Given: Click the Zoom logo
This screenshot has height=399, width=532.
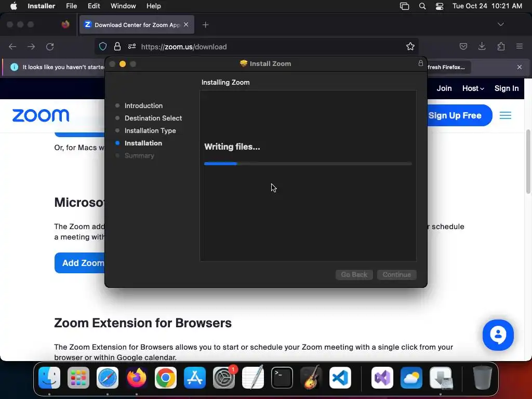Looking at the screenshot, I should [x=41, y=115].
